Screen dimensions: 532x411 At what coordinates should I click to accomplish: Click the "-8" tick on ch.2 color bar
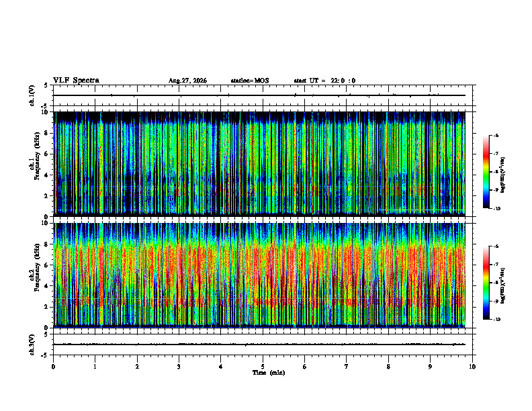point(496,283)
